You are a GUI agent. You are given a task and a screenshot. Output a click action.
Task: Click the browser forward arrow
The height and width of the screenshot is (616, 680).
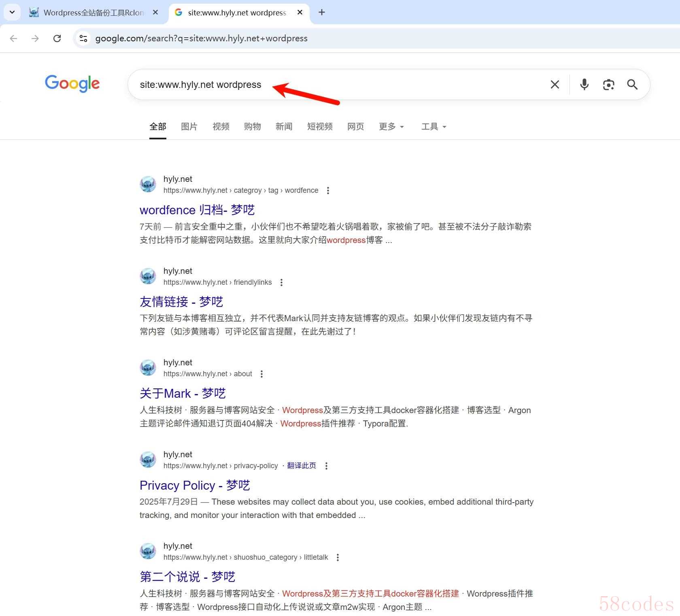click(35, 38)
